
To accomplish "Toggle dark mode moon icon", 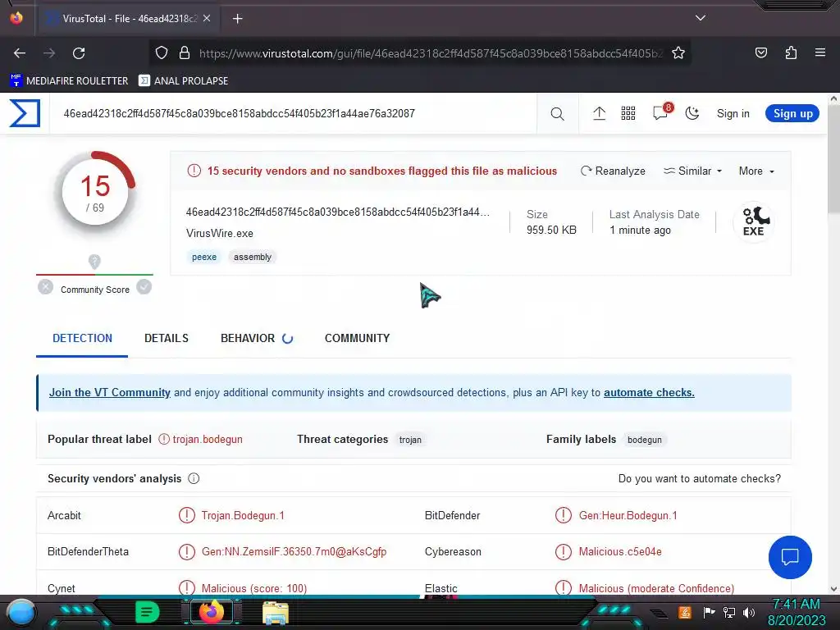I will tap(692, 113).
